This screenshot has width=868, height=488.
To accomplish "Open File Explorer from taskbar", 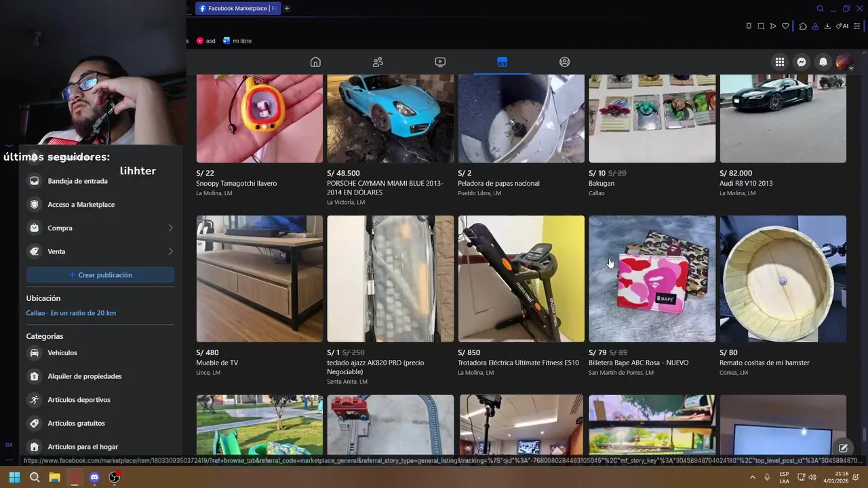I will point(54,477).
